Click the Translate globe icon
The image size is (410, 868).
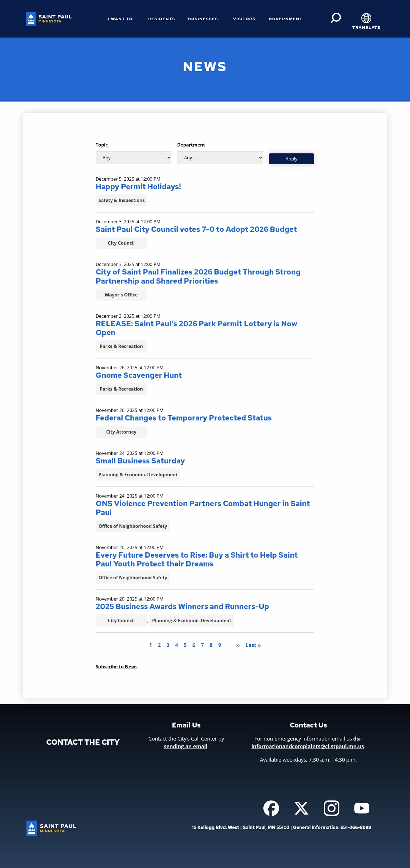point(366,18)
